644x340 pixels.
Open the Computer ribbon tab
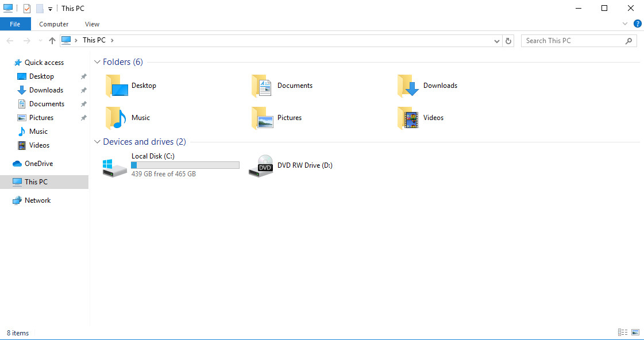[x=54, y=24]
